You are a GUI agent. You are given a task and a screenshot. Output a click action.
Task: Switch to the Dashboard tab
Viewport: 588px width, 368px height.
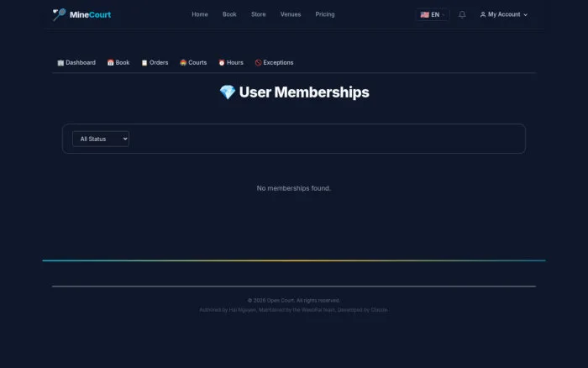click(76, 63)
